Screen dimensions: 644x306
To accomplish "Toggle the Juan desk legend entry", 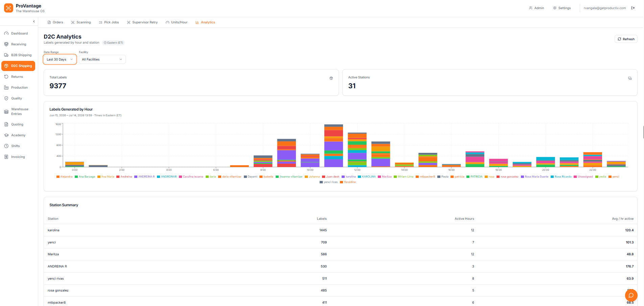I will [x=331, y=176].
